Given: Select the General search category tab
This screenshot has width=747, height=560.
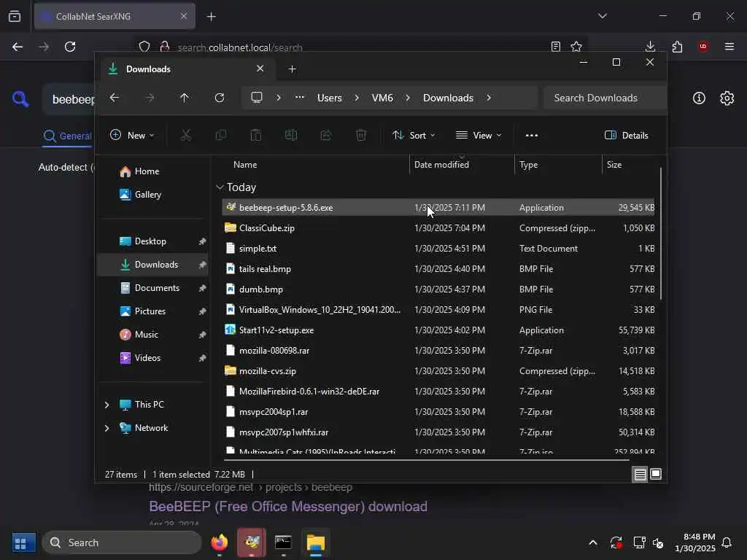Looking at the screenshot, I should [67, 136].
